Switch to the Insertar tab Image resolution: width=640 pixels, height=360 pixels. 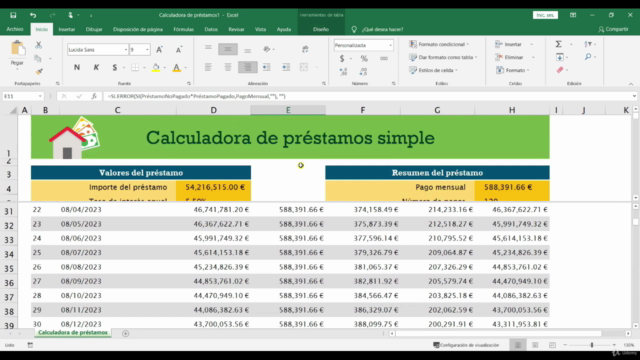click(x=67, y=29)
